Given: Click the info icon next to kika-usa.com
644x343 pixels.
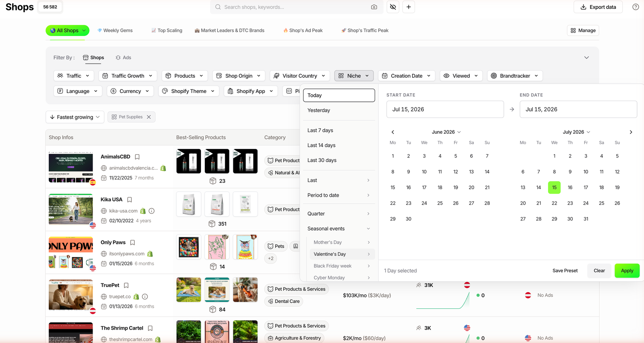Looking at the screenshot, I should [x=152, y=211].
